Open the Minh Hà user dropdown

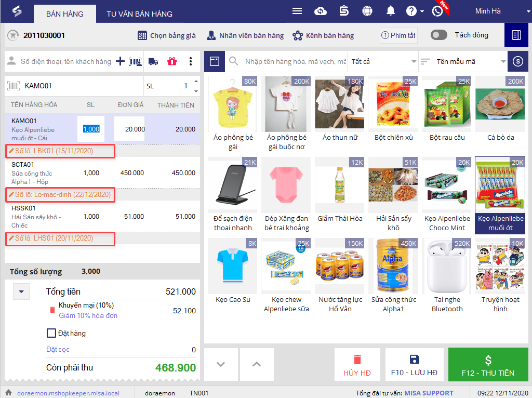tap(501, 11)
